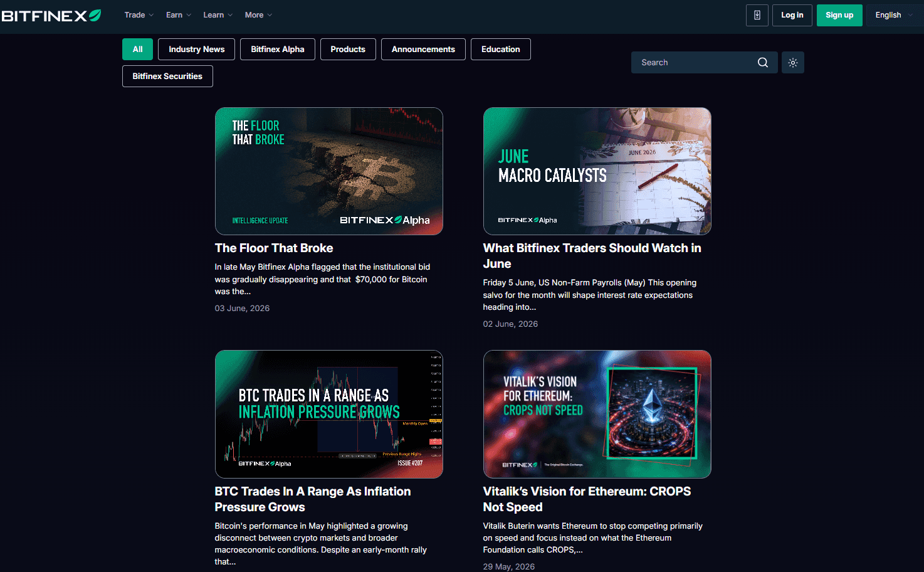Select the Education filter
This screenshot has width=924, height=572.
[x=501, y=50]
